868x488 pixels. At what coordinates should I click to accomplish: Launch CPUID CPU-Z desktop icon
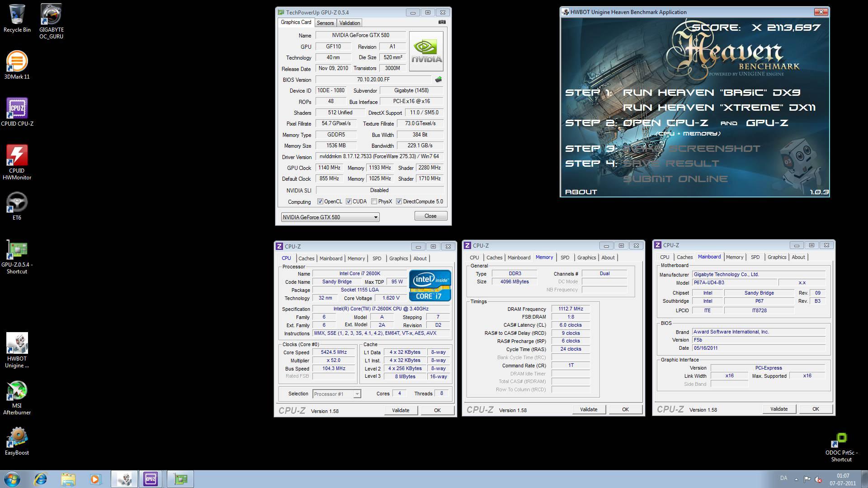pos(17,112)
